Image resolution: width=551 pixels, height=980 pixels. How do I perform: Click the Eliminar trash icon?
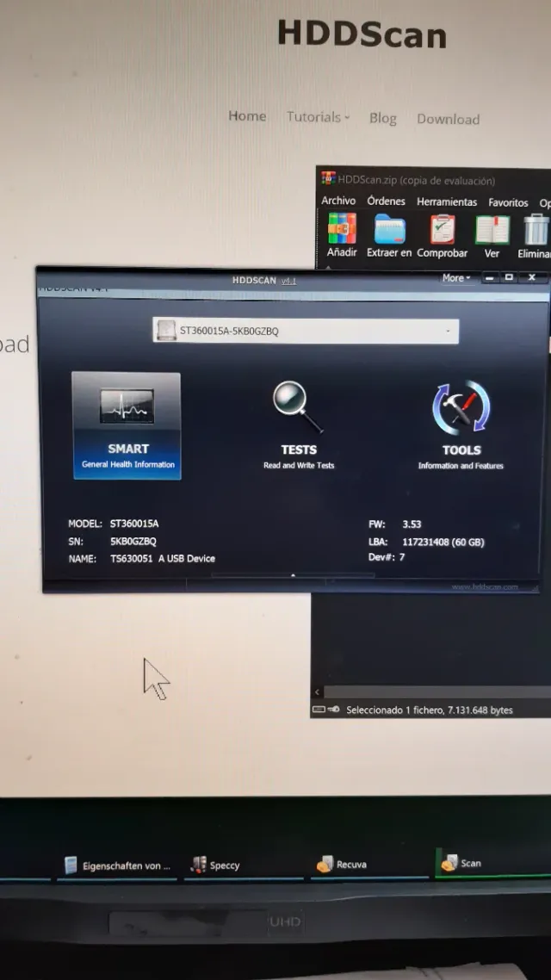(x=536, y=231)
